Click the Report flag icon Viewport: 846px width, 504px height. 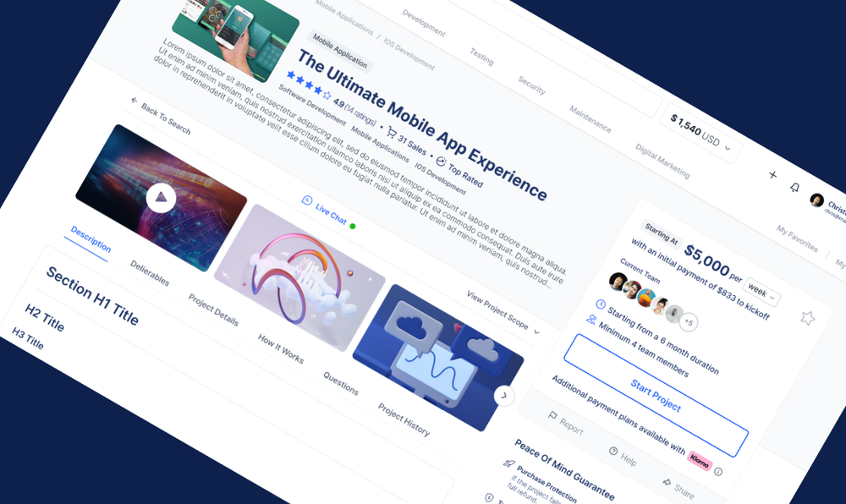(552, 415)
